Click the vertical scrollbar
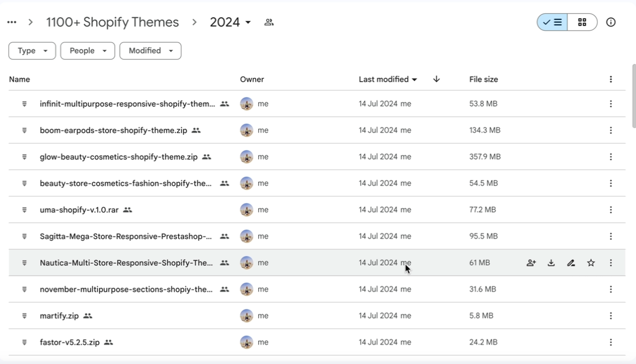This screenshot has width=636, height=364. [x=633, y=96]
